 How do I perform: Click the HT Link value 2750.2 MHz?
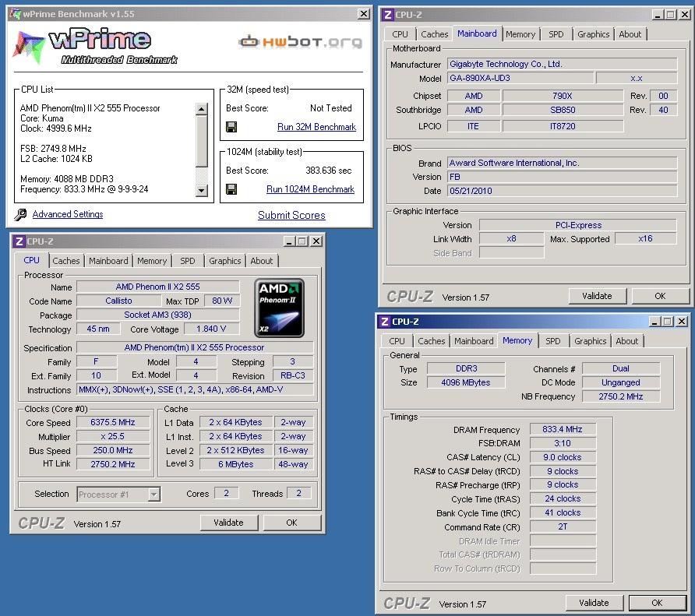(113, 464)
